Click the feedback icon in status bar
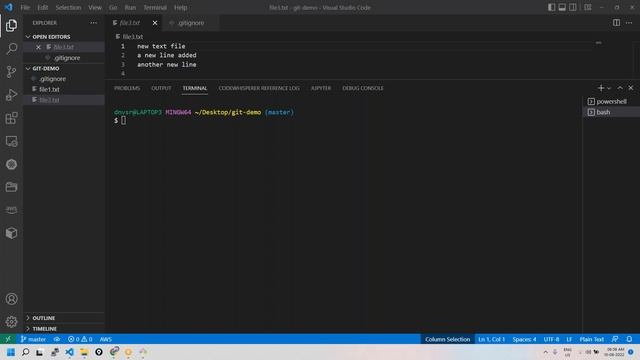 (615, 339)
